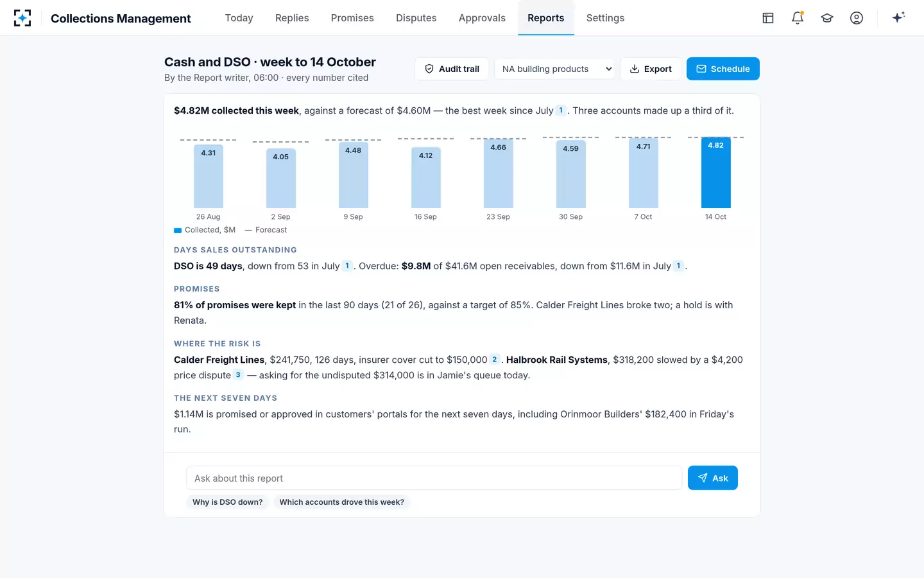Open the sparkle AI assistant icon
The height and width of the screenshot is (578, 924).
898,17
